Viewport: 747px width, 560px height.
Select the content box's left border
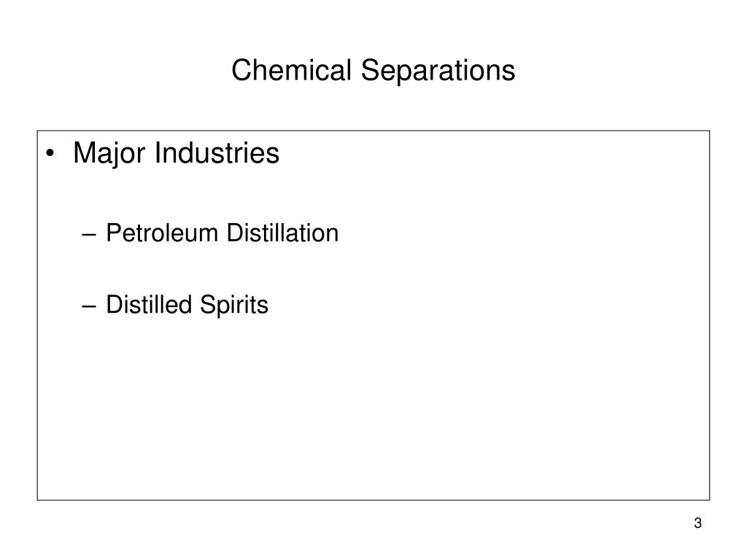tap(38, 315)
